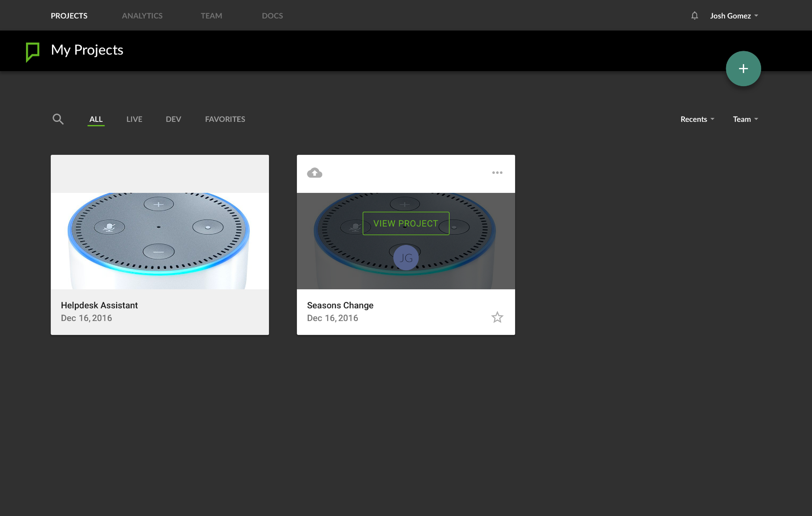
Task: Click the cloud upload icon on Seasons Change
Action: [314, 173]
